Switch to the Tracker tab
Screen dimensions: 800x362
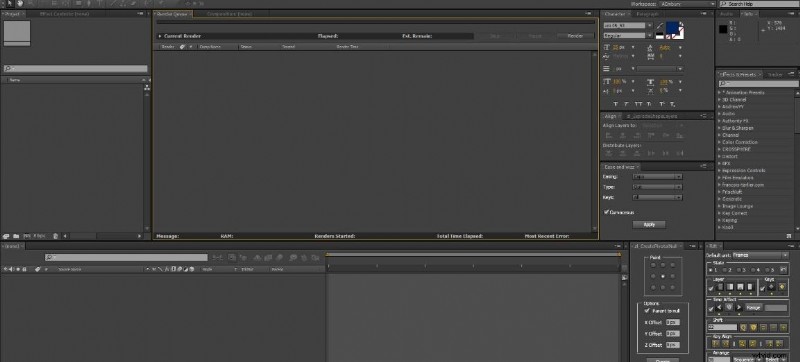pos(775,74)
